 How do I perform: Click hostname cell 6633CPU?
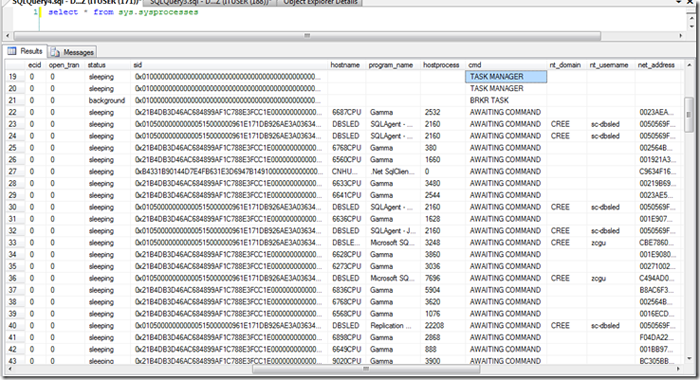click(x=346, y=184)
